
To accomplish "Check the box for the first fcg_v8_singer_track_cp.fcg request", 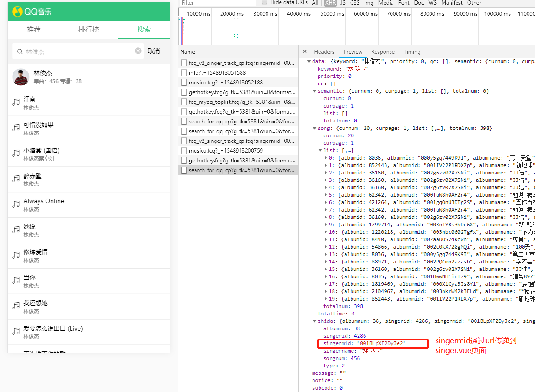I will [184, 63].
